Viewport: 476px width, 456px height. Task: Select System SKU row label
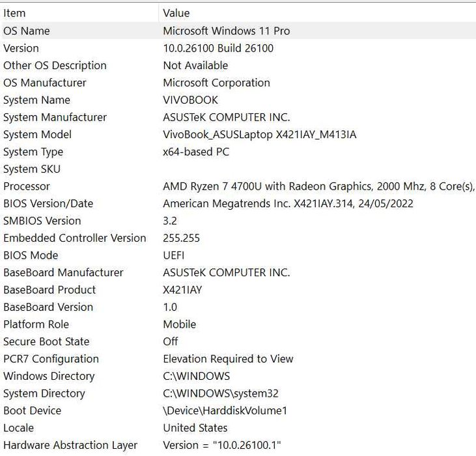click(31, 169)
